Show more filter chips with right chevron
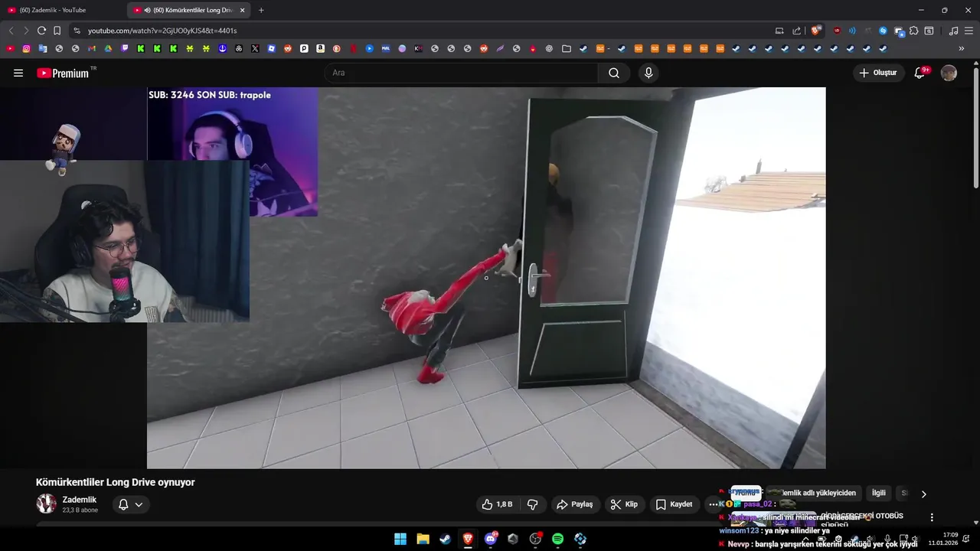Image resolution: width=980 pixels, height=551 pixels. (x=923, y=494)
